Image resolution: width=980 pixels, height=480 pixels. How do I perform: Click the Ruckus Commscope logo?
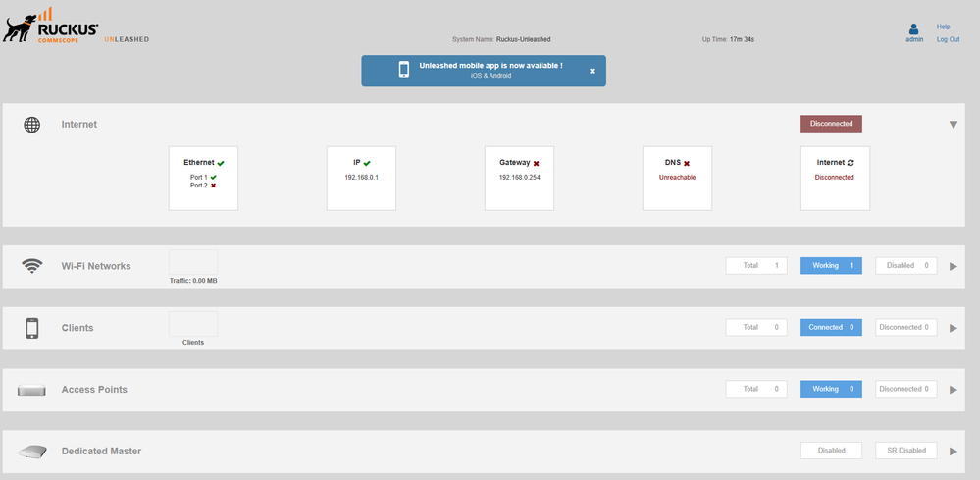coord(51,26)
